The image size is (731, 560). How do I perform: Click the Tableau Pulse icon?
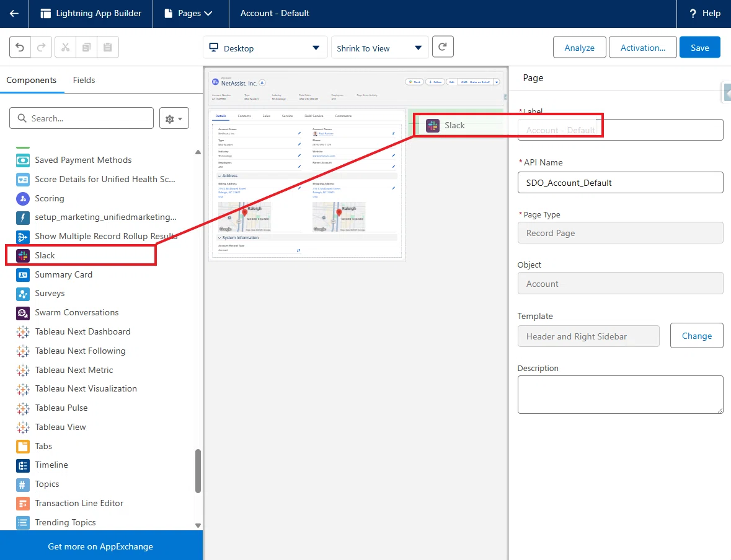click(x=23, y=408)
